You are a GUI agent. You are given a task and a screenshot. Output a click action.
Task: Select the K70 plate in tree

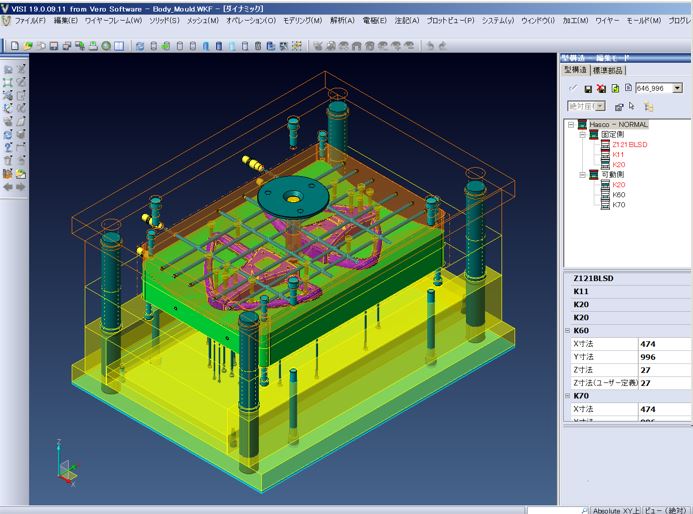click(x=619, y=205)
